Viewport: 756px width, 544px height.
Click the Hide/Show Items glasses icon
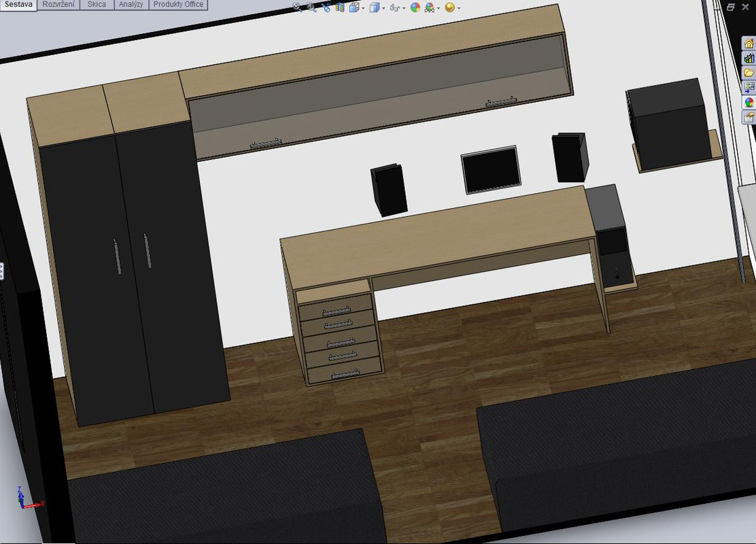tap(395, 7)
